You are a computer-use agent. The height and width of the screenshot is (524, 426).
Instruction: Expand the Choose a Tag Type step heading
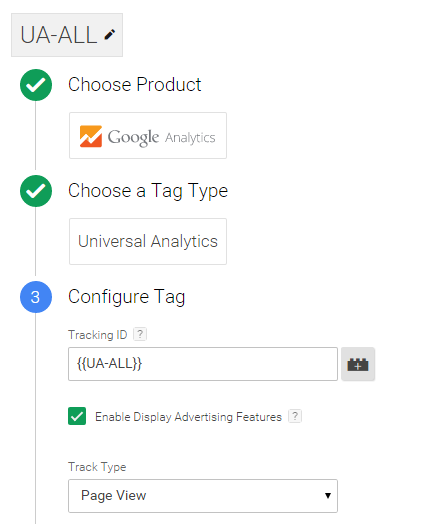point(148,191)
